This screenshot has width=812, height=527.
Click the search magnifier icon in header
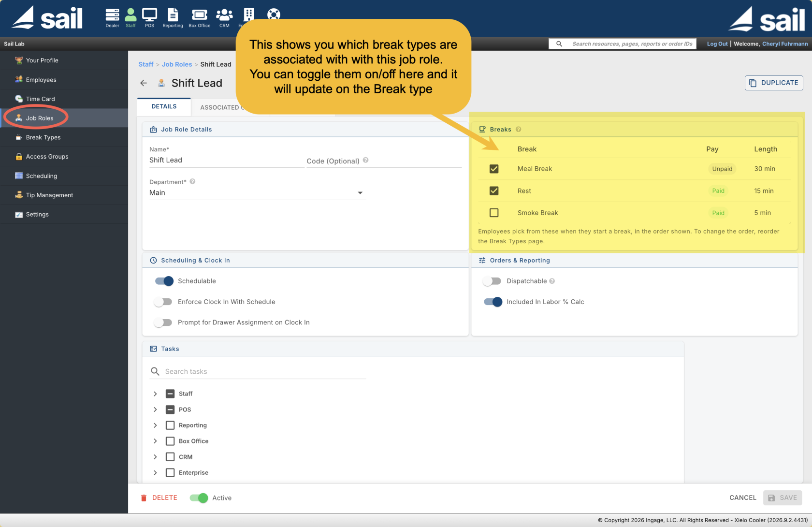pyautogui.click(x=559, y=44)
